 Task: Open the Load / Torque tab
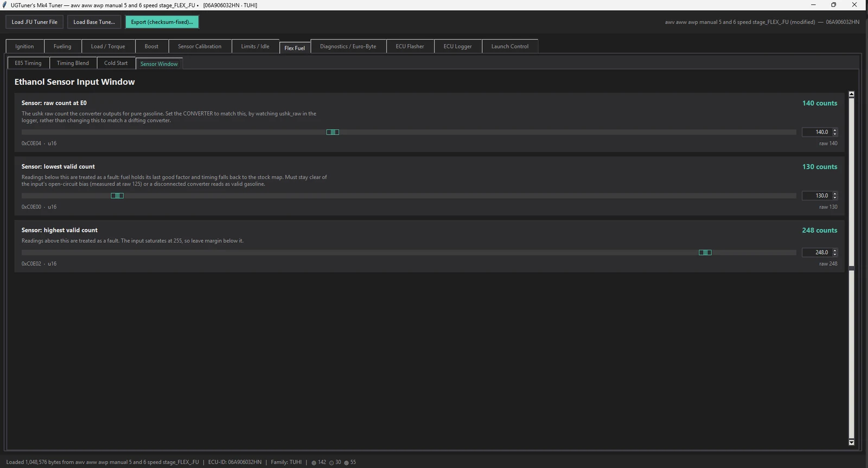click(x=108, y=47)
